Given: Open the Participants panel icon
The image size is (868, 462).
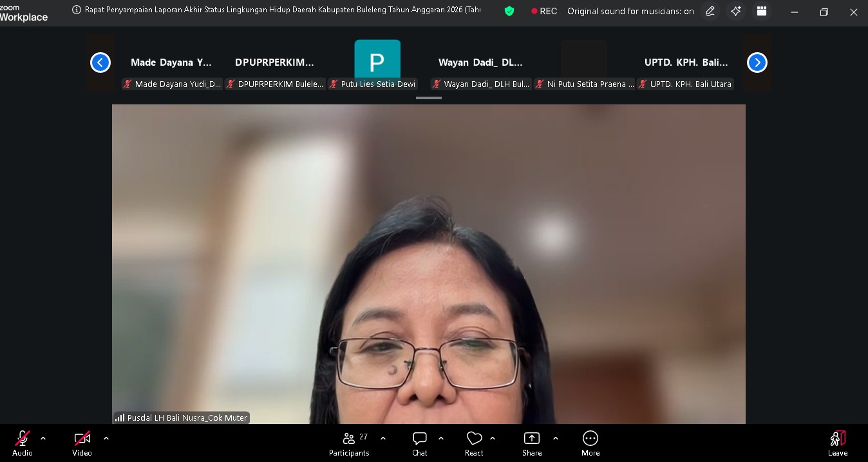Looking at the screenshot, I should [349, 439].
